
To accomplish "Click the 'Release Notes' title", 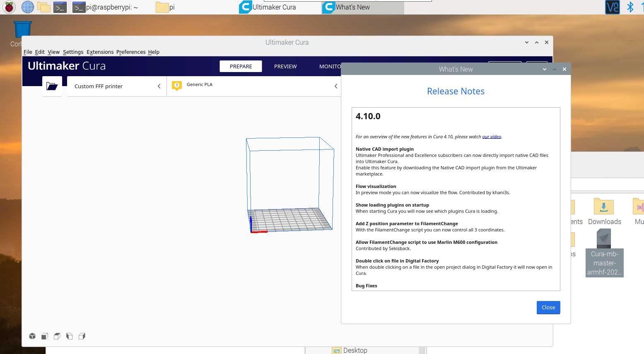I will click(456, 91).
